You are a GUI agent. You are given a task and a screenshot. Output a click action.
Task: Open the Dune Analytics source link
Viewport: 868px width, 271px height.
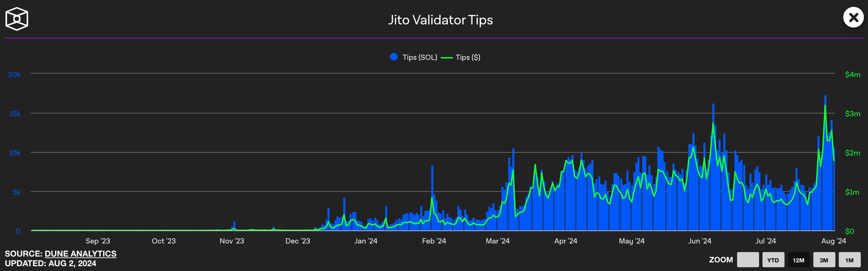pos(80,254)
